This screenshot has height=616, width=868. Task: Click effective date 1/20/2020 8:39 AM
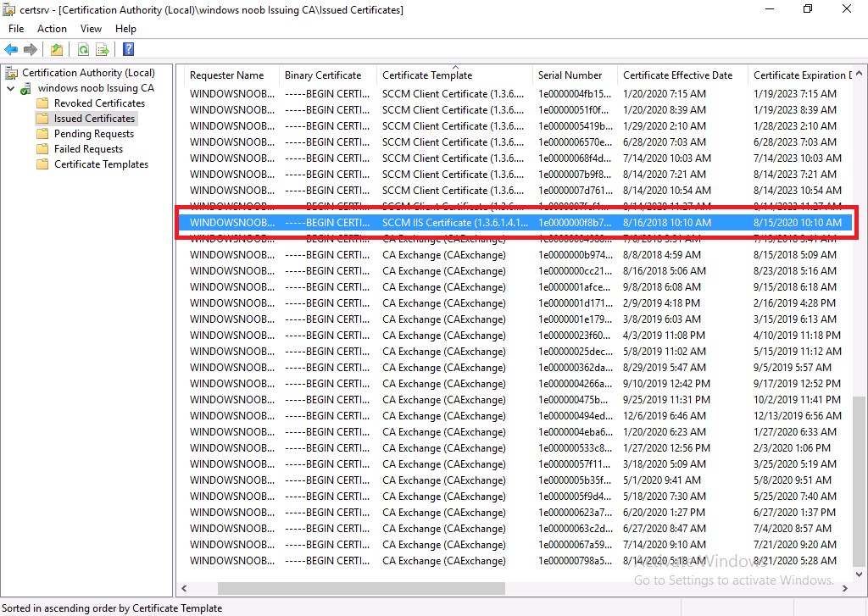(665, 110)
